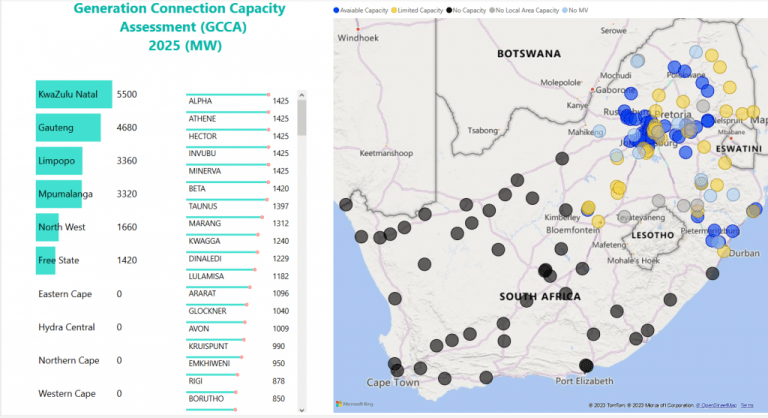Click the dark marker closest to Durban
This screenshot has height=418, width=768.
click(x=712, y=273)
